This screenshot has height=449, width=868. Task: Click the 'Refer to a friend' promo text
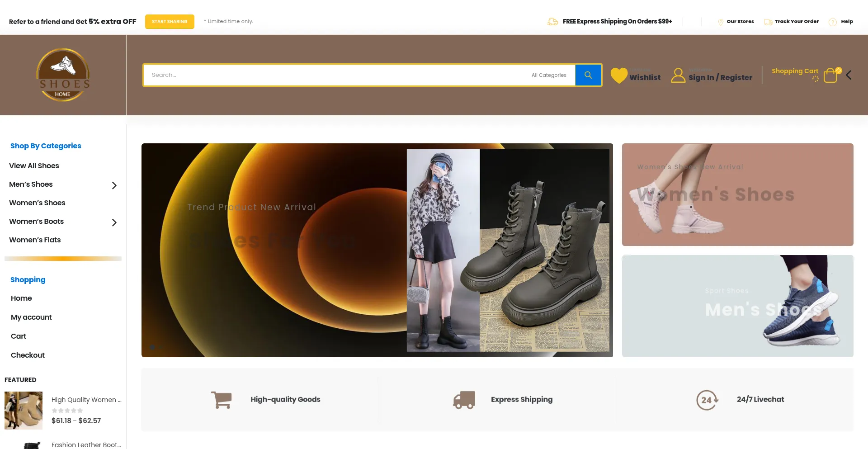click(72, 21)
